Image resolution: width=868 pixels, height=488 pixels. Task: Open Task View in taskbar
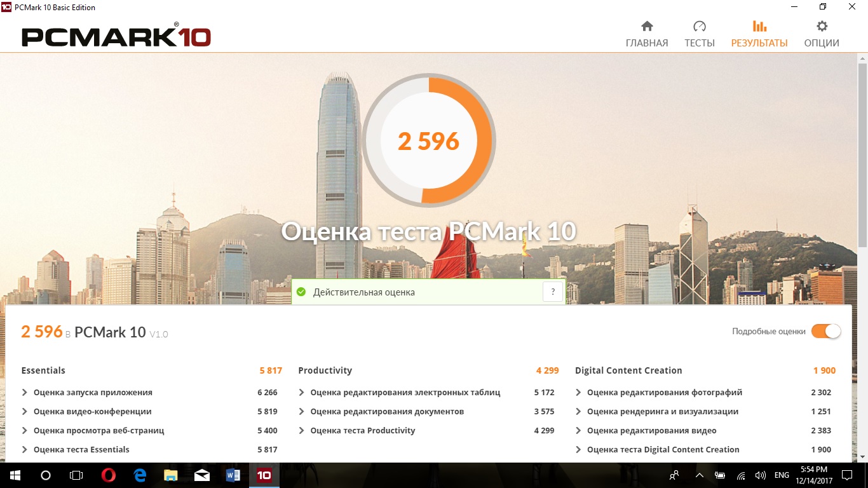pyautogui.click(x=76, y=475)
